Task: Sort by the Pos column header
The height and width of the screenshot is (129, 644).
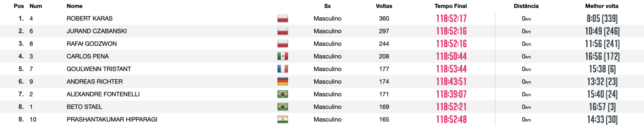Action: (19, 6)
